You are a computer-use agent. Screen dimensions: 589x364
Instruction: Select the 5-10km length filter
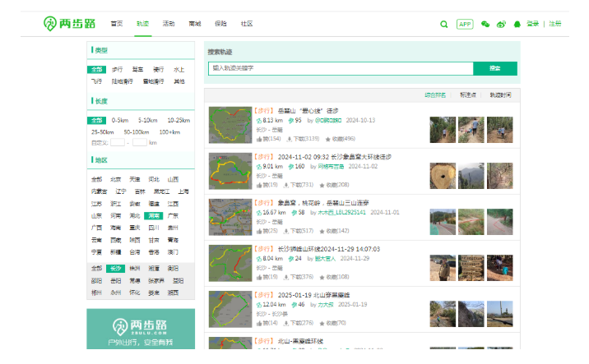147,121
